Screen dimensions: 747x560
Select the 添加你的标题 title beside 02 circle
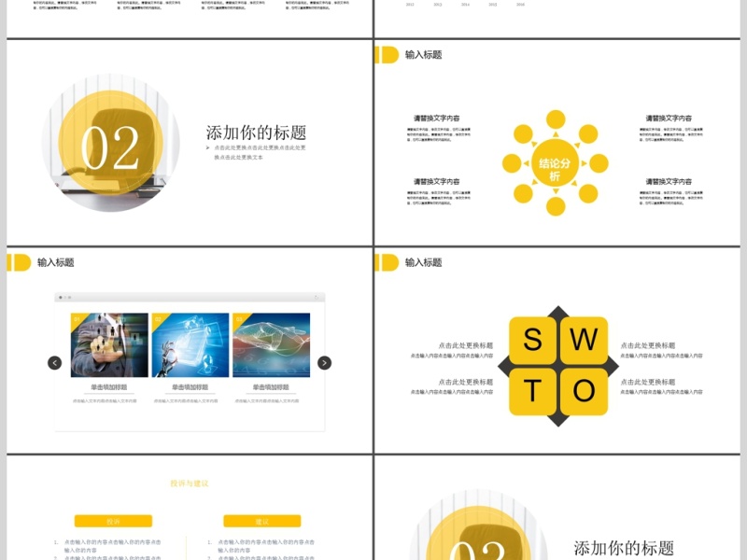coord(256,133)
